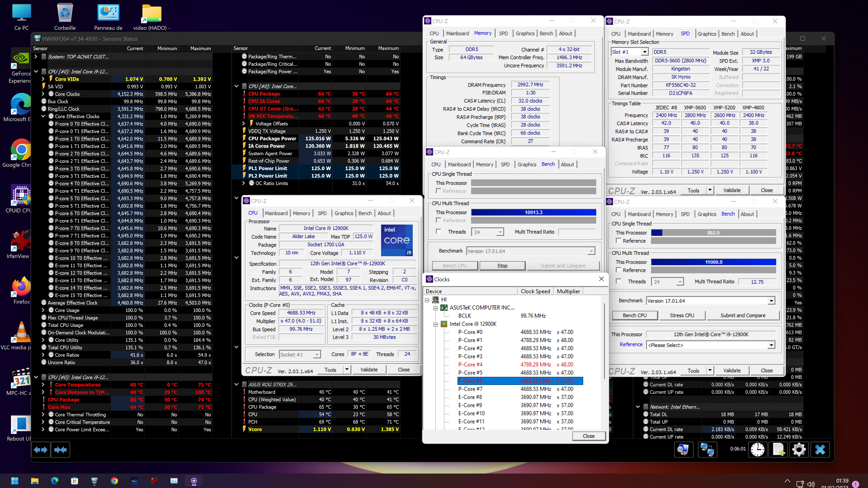Viewport: 868px width, 488px height.
Task: Enable the Threads checkbox beside Multi Thread Ratio 12.75
Action: [618, 281]
